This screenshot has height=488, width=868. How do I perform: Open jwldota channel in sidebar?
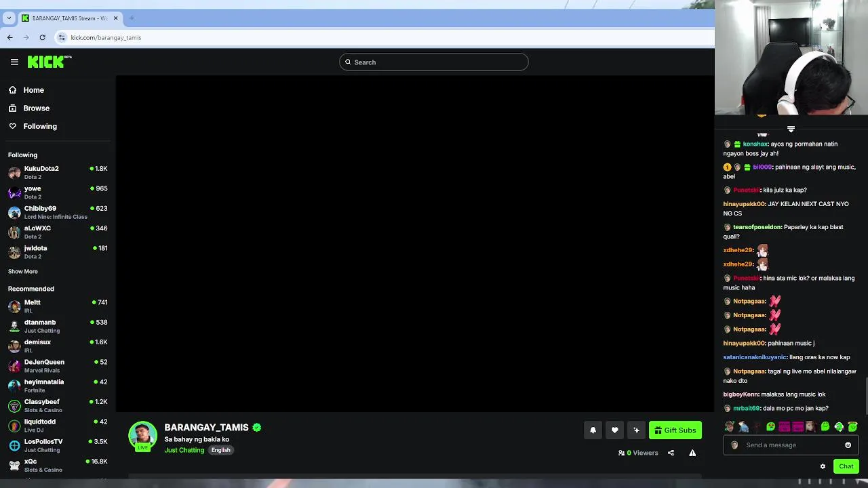(58, 252)
